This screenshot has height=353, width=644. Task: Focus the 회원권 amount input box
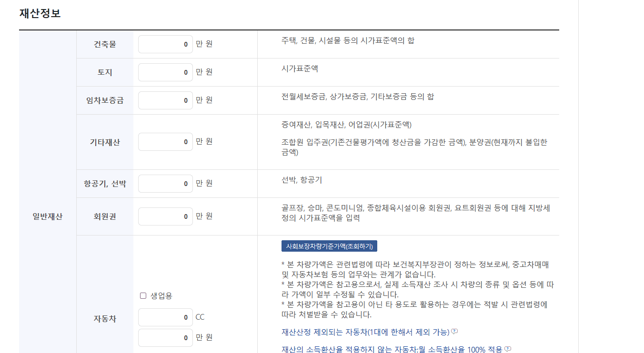pos(164,216)
